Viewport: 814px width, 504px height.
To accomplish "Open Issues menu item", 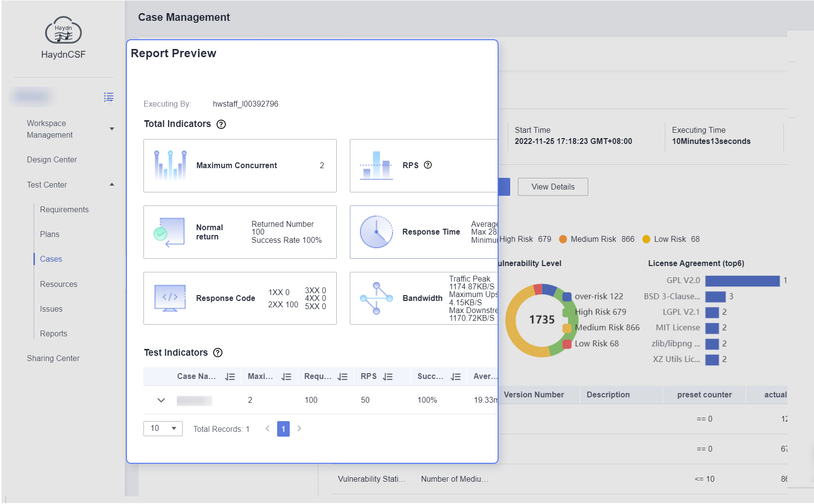I will [51, 309].
